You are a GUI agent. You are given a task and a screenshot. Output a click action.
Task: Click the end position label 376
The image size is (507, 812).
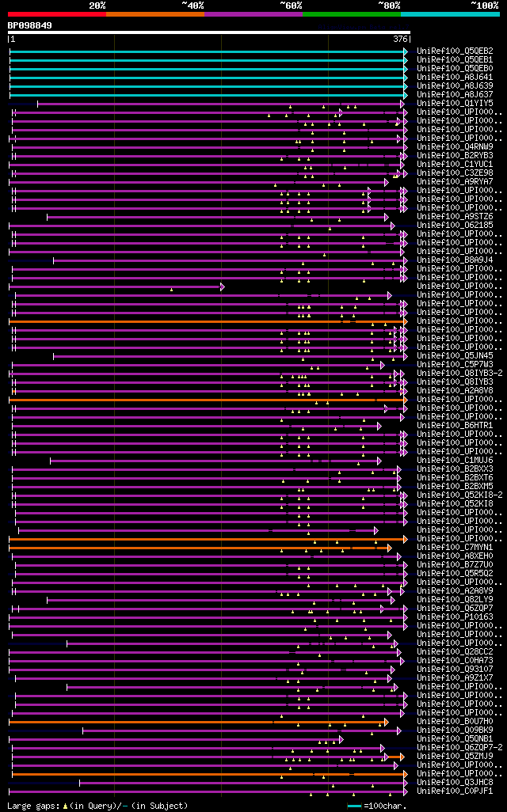tap(400, 40)
